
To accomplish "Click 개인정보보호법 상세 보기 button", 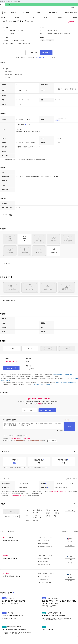I will tap(29, 410).
